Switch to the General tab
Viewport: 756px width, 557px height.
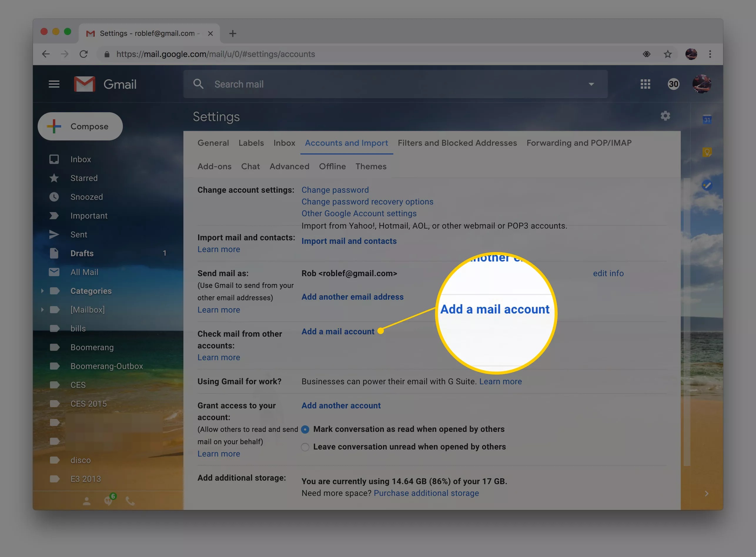coord(213,143)
